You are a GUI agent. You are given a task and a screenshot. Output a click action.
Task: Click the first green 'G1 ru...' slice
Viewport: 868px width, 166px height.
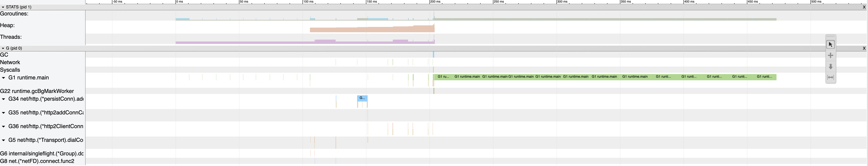(x=443, y=77)
